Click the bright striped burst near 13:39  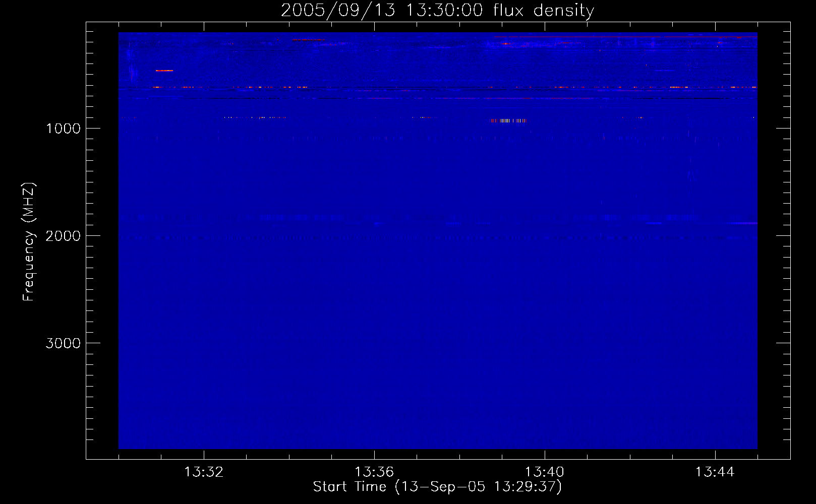tap(508, 120)
